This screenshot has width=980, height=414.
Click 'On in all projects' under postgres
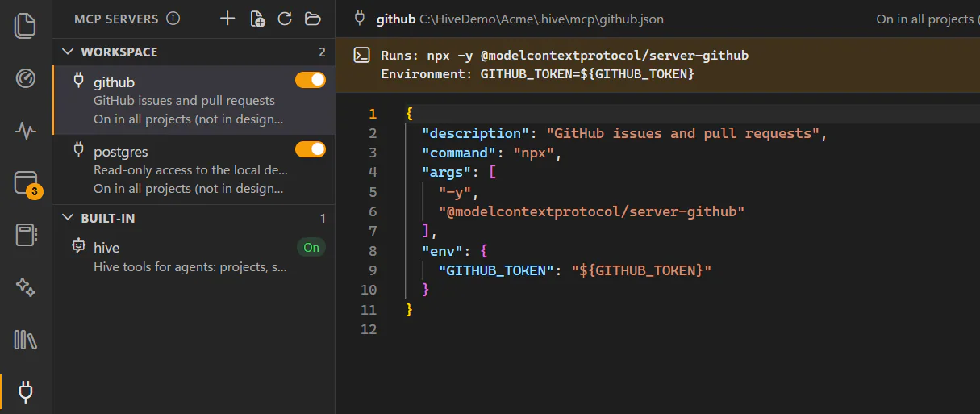pos(188,189)
